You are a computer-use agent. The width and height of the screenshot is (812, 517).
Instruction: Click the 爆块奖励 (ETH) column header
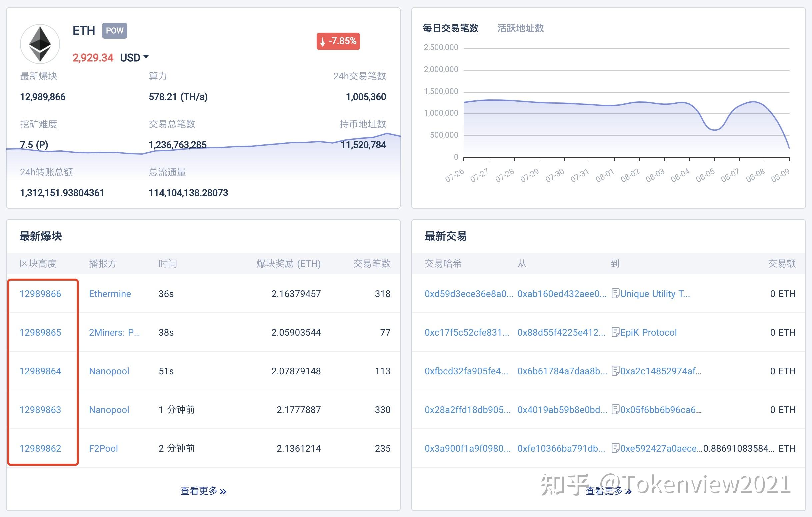(x=289, y=263)
